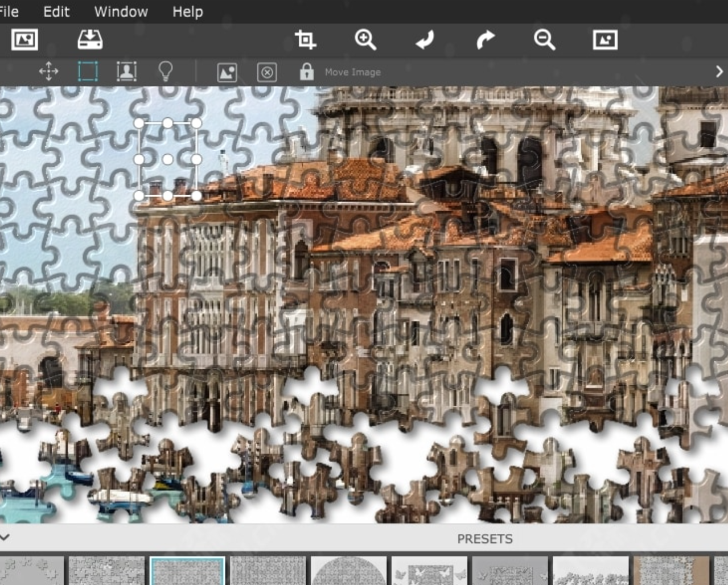The image size is (728, 585).
Task: Open the File menu
Action: [x=9, y=11]
